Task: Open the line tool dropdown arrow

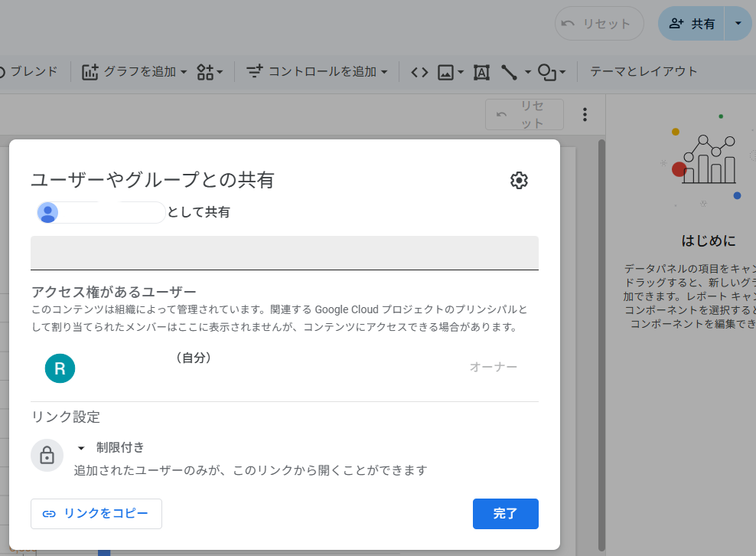Action: point(527,73)
